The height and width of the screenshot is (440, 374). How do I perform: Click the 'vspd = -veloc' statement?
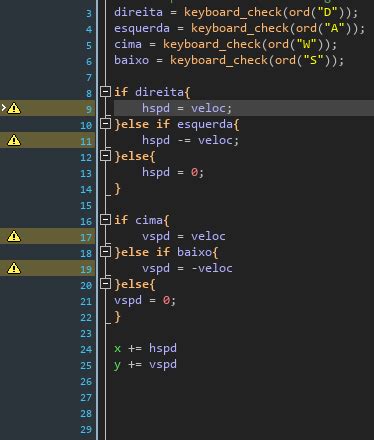tap(187, 268)
